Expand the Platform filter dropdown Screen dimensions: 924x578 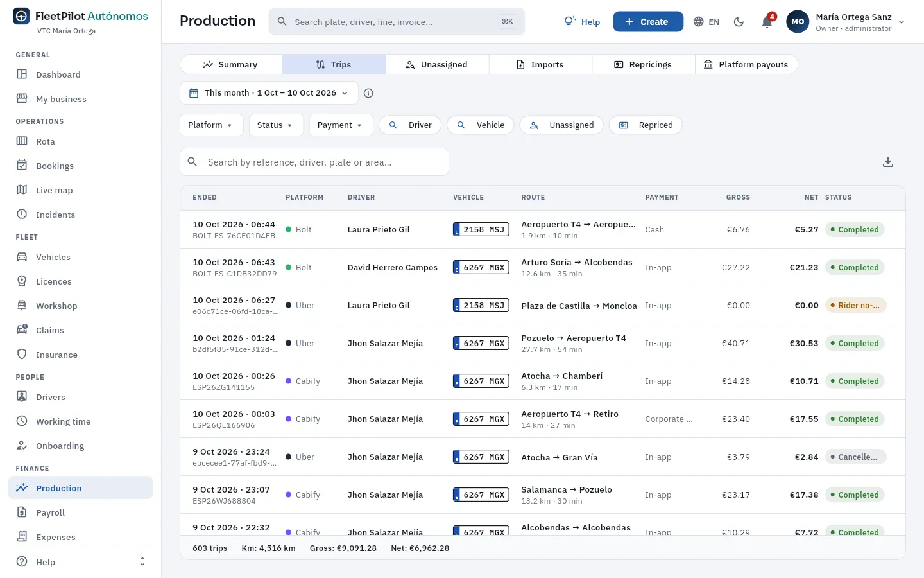click(211, 125)
